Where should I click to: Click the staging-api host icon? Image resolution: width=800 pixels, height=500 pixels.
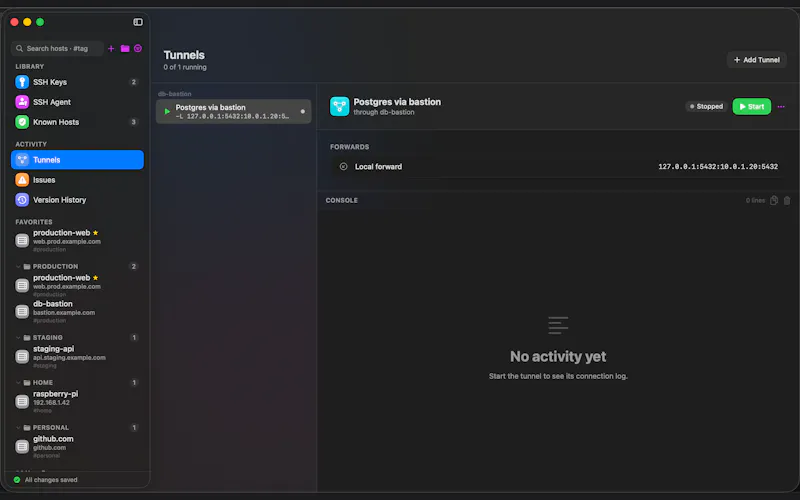click(22, 357)
